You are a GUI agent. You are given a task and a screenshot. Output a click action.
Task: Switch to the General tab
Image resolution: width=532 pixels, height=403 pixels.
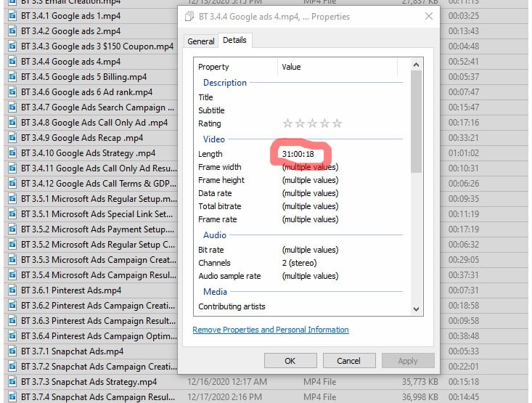coord(201,41)
